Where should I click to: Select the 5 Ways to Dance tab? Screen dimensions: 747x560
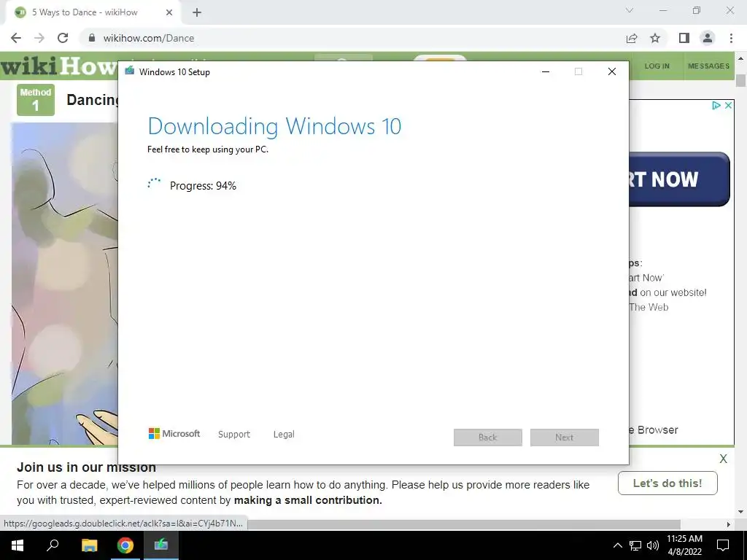(x=93, y=12)
